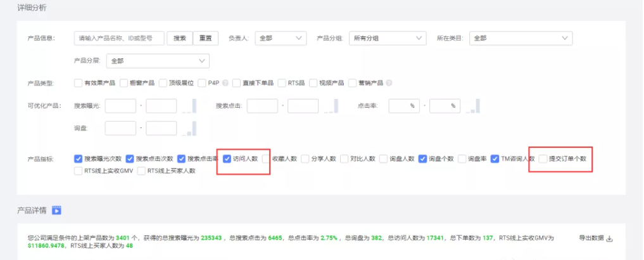Click the 2.75% click rate value
644x260 pixels.
pos(329,238)
